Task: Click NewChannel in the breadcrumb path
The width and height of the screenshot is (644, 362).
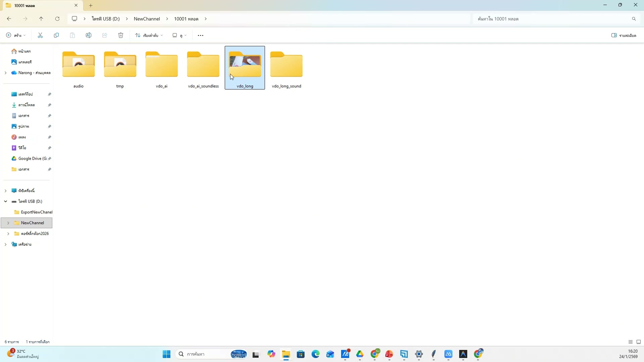Action: (147, 19)
